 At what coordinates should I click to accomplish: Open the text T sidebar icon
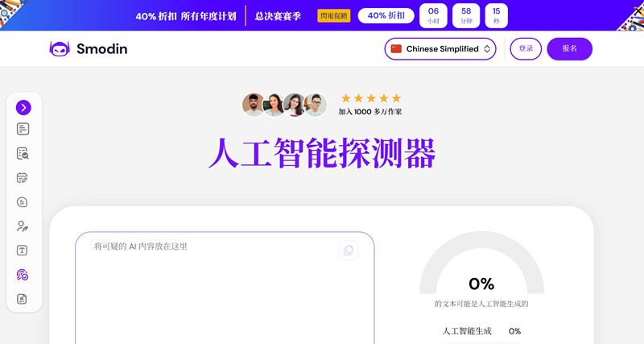[23, 251]
